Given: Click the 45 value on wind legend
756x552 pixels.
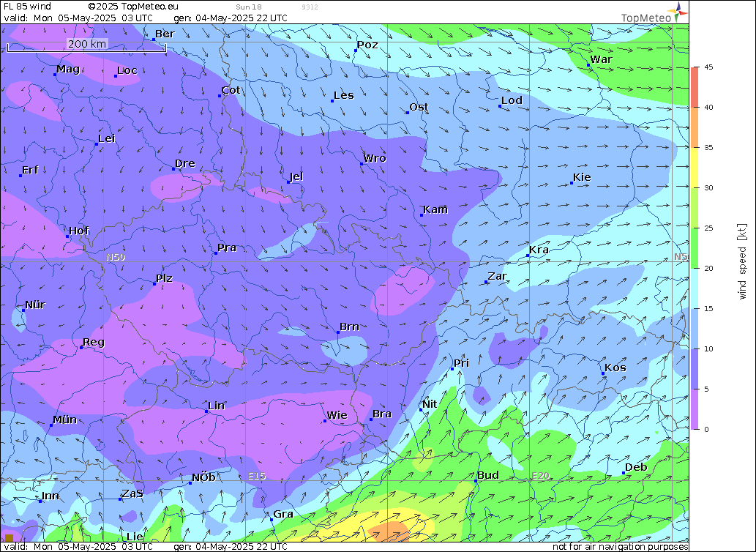Looking at the screenshot, I should tap(708, 67).
